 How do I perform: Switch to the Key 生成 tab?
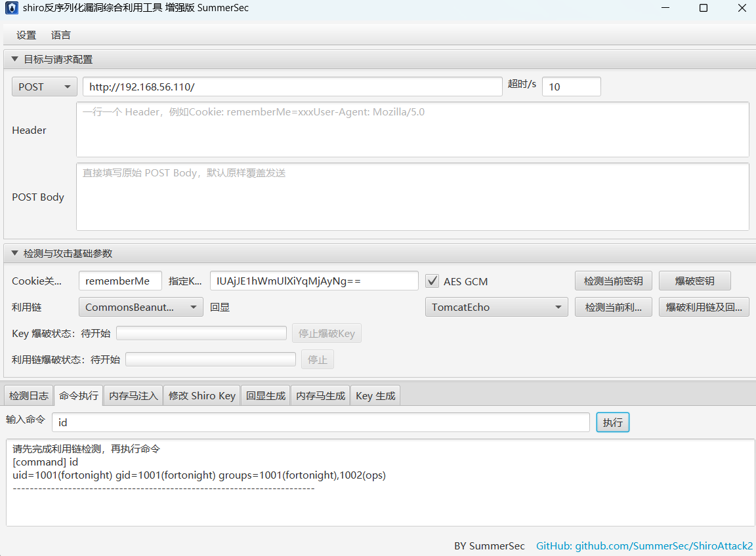(x=375, y=395)
